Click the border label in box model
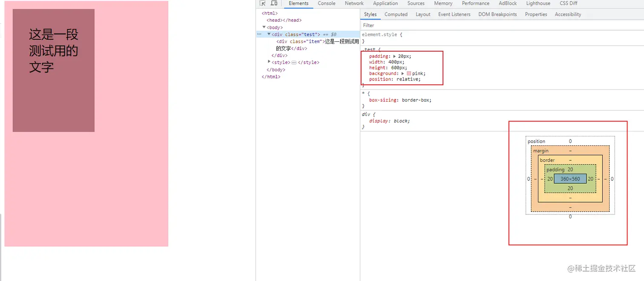644x281 pixels. 547,160
